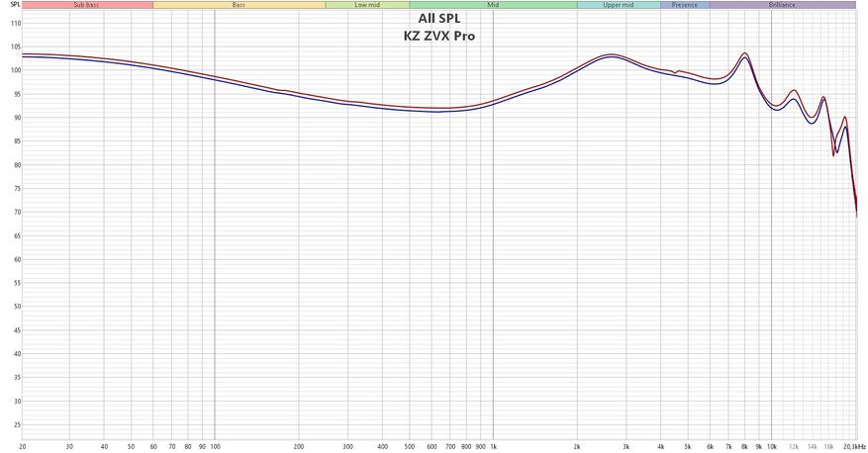
Task: Click the 500 Hz frequency axis label
Action: (x=410, y=446)
